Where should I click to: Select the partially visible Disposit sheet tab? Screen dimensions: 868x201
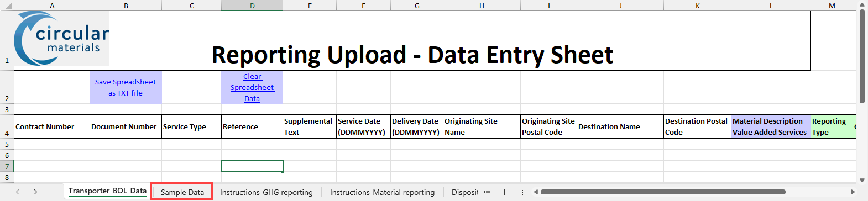click(x=465, y=192)
